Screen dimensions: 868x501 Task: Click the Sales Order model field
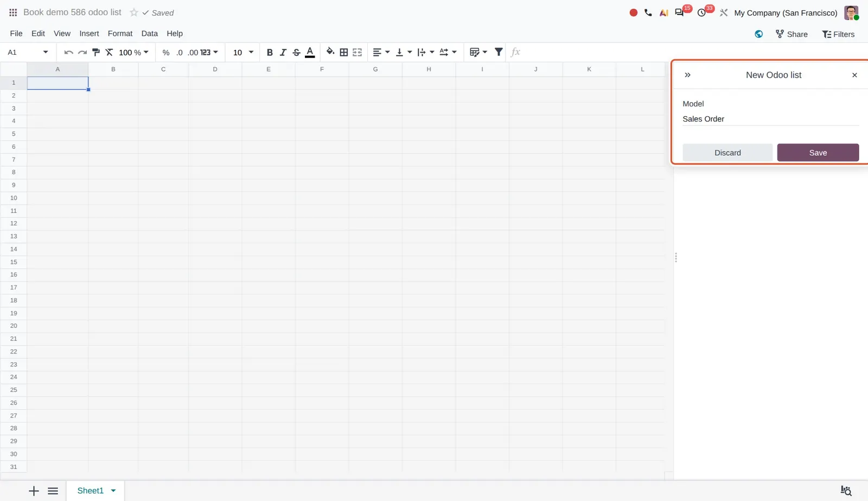(770, 119)
